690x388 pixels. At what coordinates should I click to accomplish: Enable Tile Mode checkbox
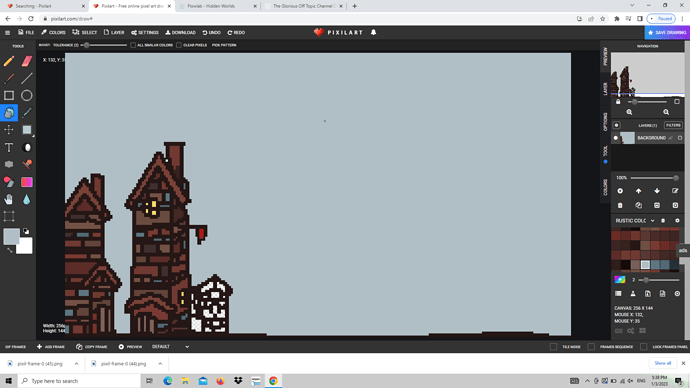tap(553, 347)
